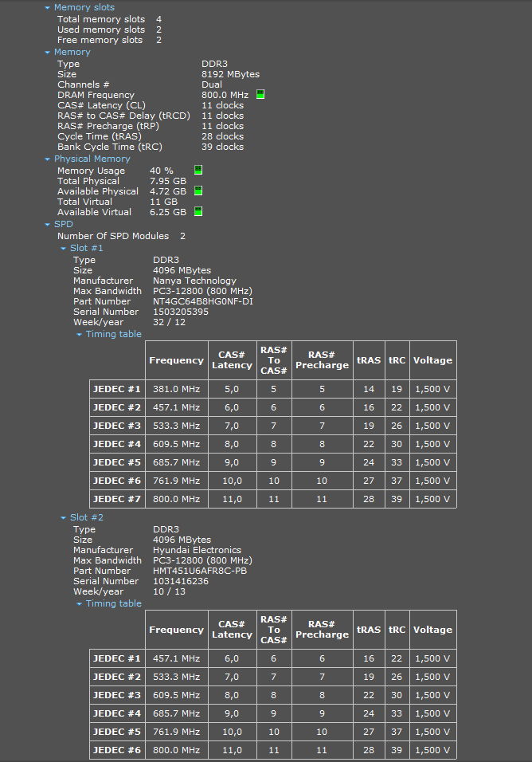Select the Free memory slots row

(109, 40)
